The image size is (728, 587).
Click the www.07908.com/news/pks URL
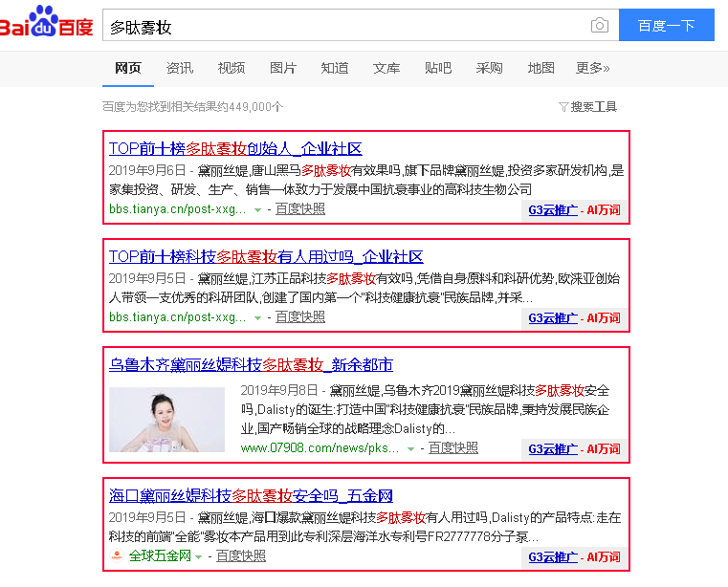coord(320,448)
